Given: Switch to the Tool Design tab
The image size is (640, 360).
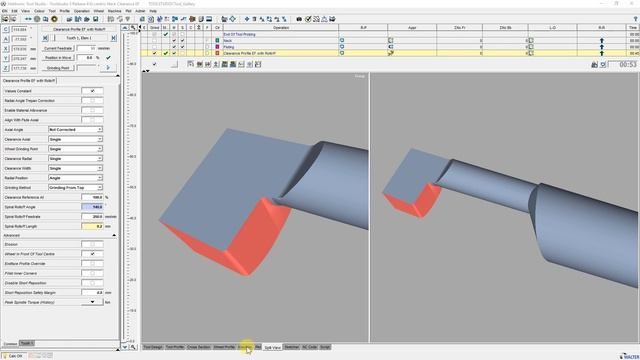Looking at the screenshot, I should point(153,347).
